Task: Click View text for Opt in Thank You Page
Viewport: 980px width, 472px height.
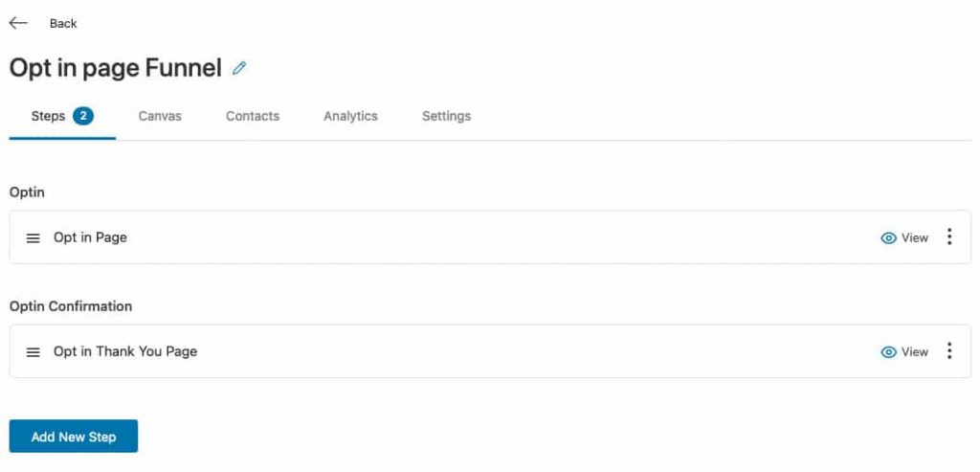Action: click(915, 352)
